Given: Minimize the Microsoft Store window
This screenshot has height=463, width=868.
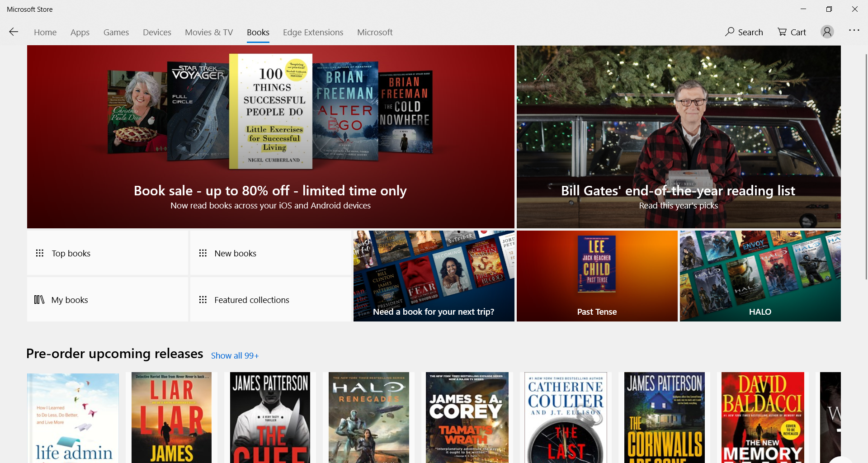Looking at the screenshot, I should click(803, 9).
